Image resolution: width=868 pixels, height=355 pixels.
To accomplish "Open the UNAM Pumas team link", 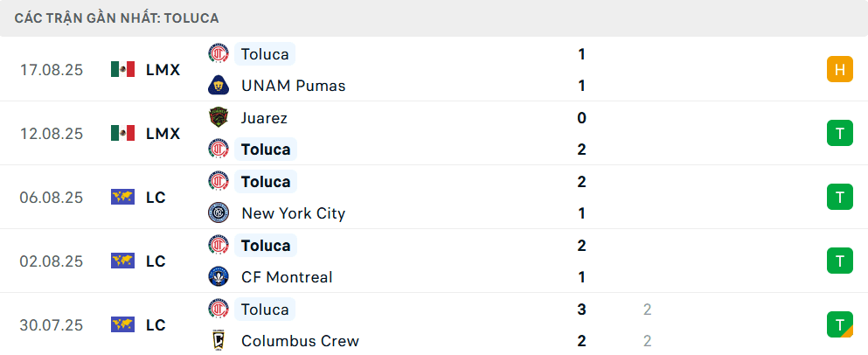I will [293, 86].
